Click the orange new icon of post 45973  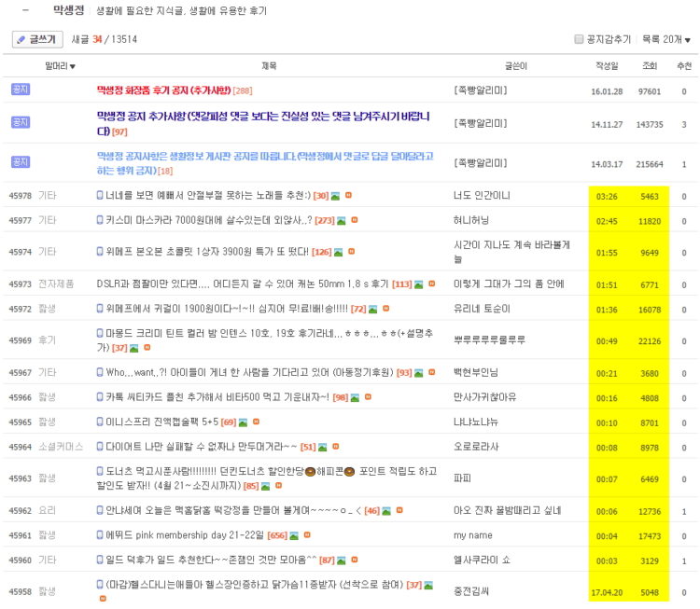(x=432, y=284)
